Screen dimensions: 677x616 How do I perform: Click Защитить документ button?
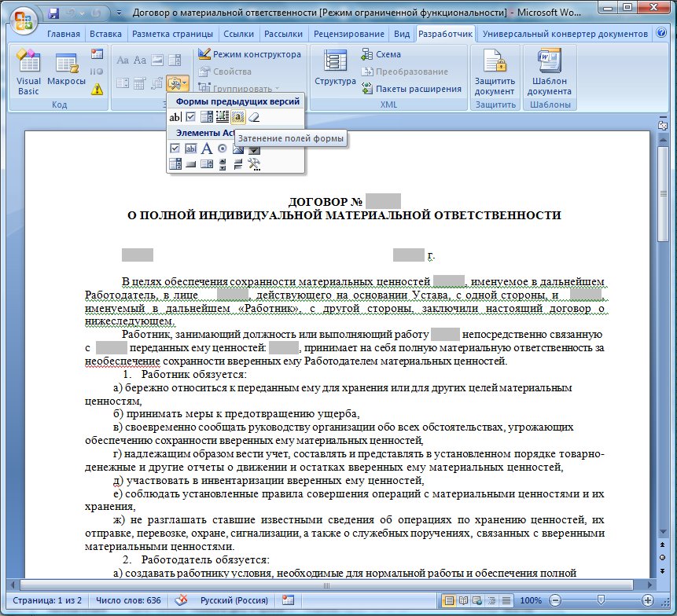click(495, 71)
